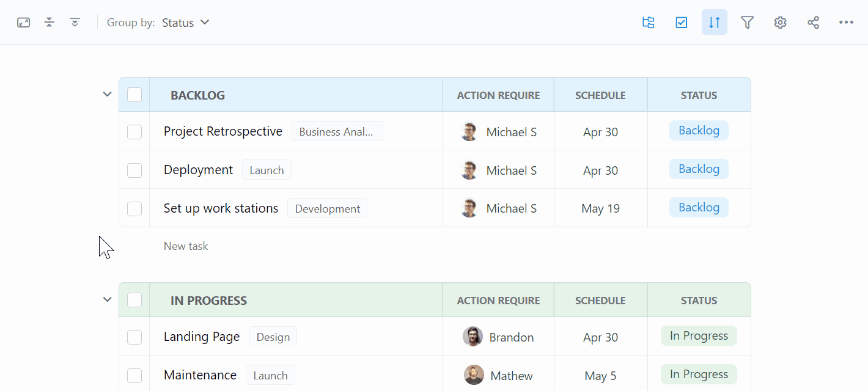Click Michael S assignee on Set up work stations
This screenshot has height=391, width=868.
pos(498,209)
